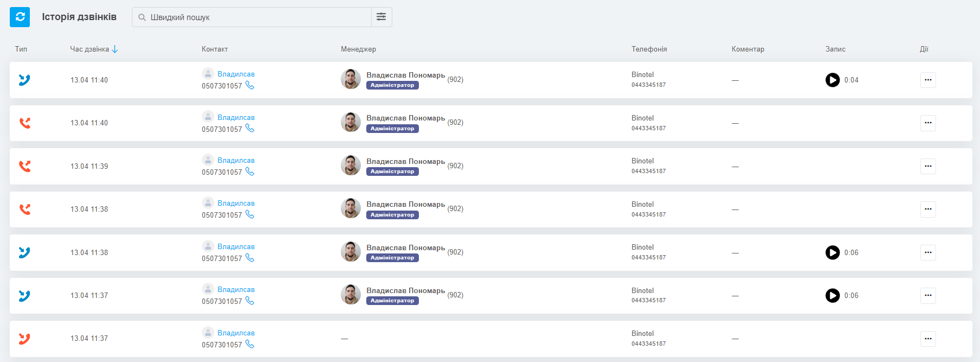Play the 13.04 11:37 recording of 0:06
980x362 pixels.
(832, 295)
